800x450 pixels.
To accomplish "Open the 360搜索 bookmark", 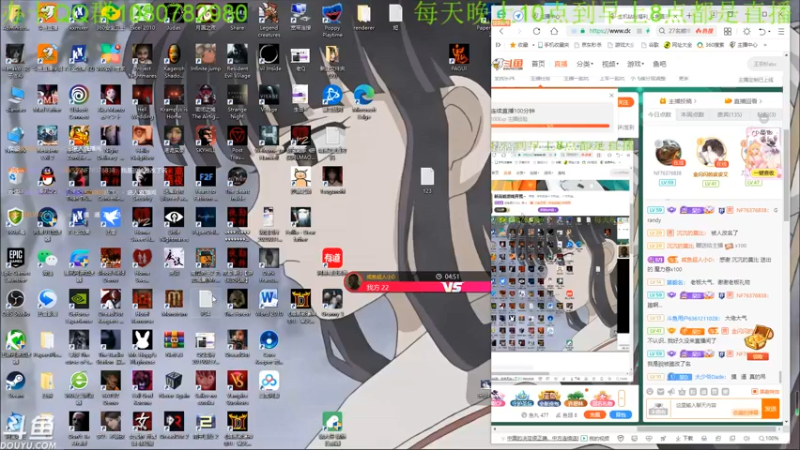I will (x=710, y=45).
